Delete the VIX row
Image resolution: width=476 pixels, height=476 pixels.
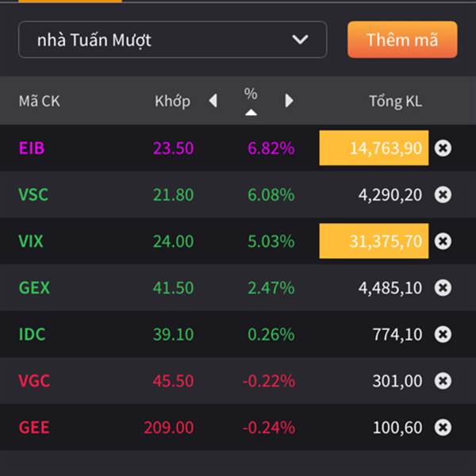[443, 241]
